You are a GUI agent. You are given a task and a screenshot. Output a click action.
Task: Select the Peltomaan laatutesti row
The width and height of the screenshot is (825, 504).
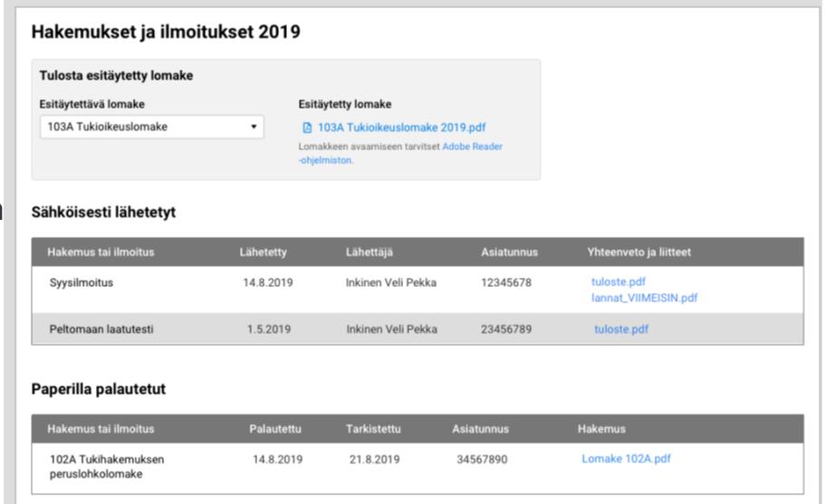coord(417,329)
